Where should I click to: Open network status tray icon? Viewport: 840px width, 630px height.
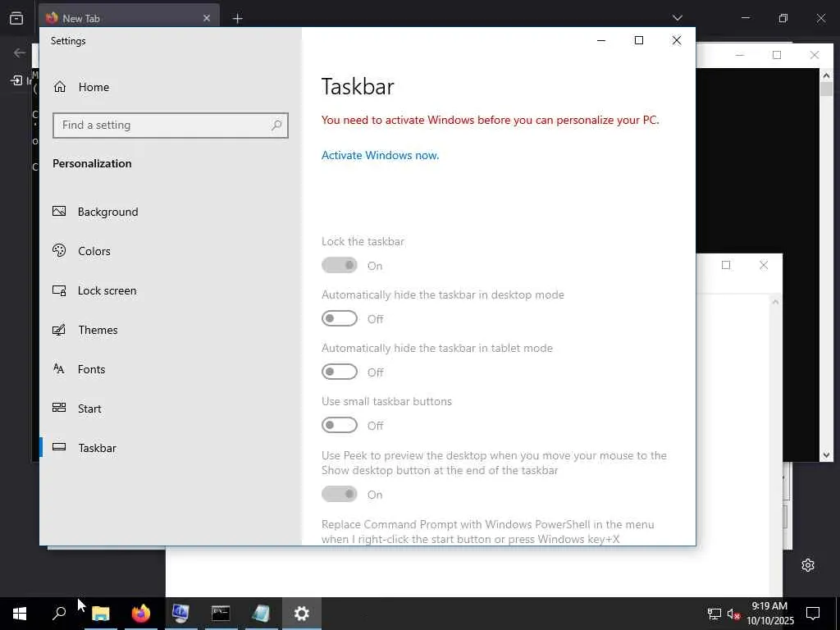pos(714,614)
